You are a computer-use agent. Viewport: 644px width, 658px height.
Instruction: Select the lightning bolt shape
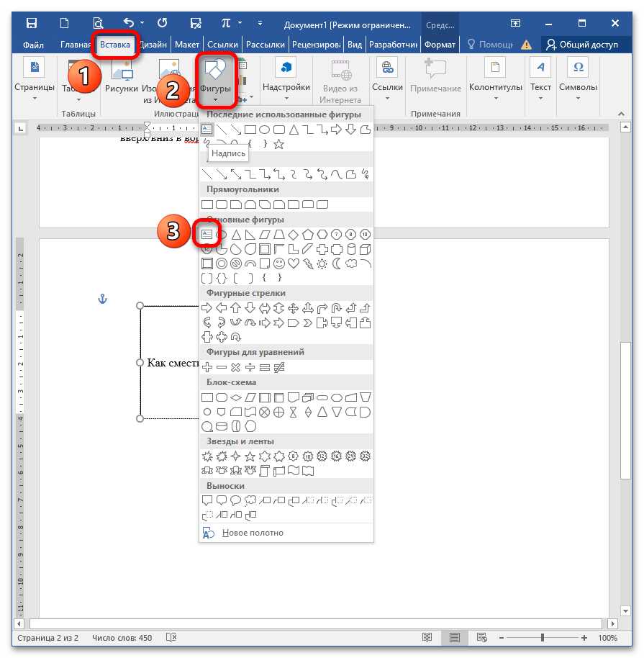click(x=308, y=264)
